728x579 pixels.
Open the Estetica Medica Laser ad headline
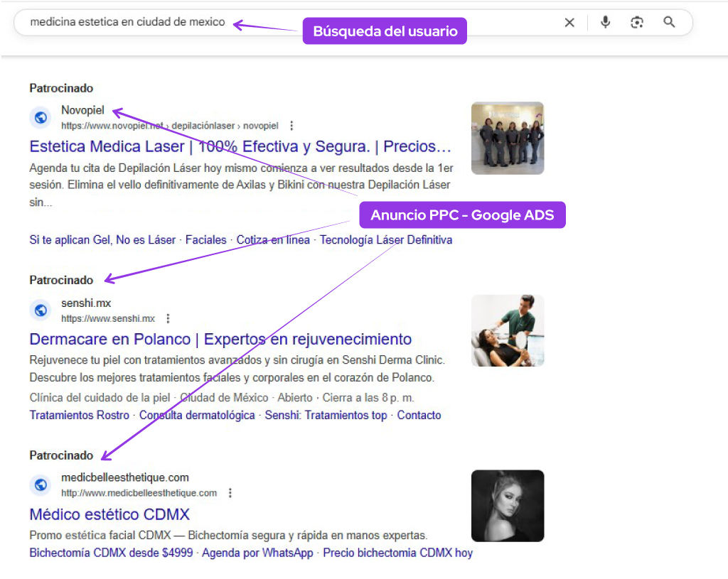tap(240, 147)
